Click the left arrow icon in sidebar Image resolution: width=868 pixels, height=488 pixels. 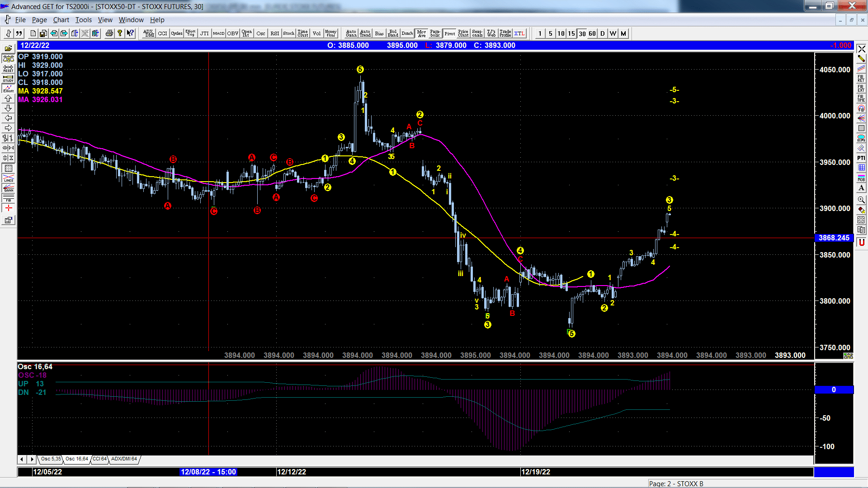pyautogui.click(x=9, y=118)
